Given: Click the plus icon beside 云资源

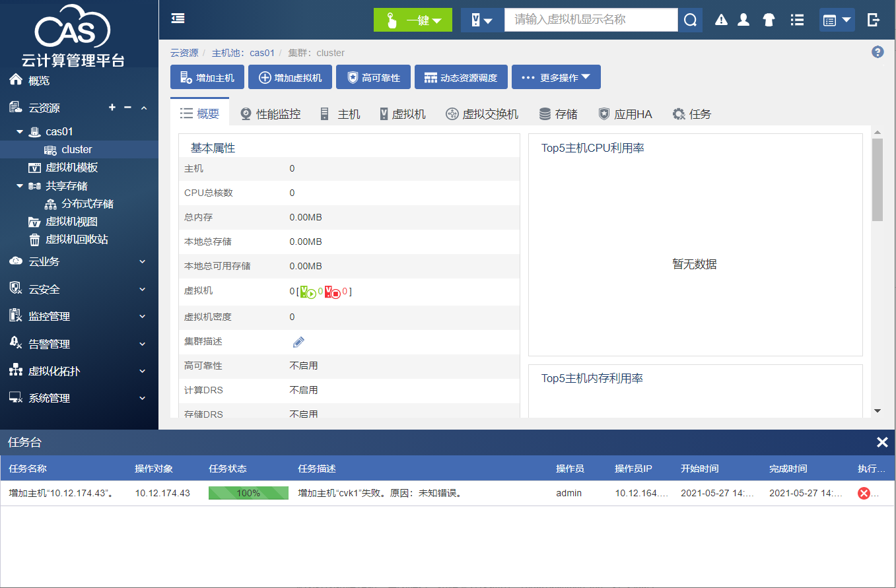Looking at the screenshot, I should 112,108.
